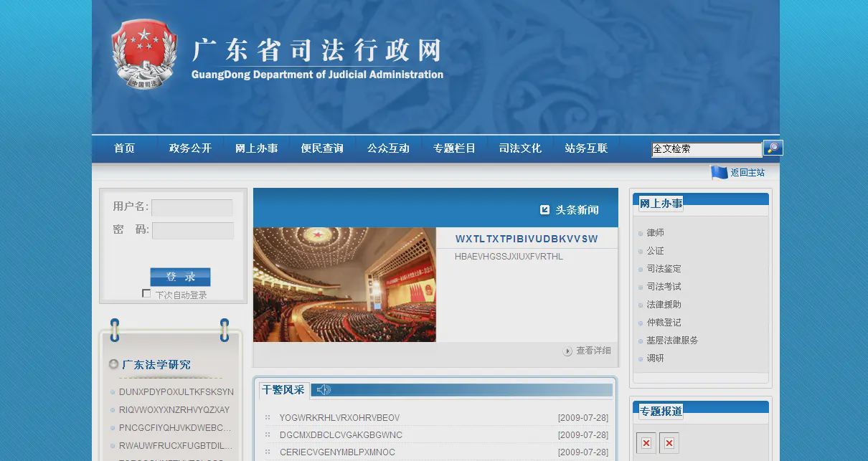Select the 公众互动 menu item

[x=388, y=148]
